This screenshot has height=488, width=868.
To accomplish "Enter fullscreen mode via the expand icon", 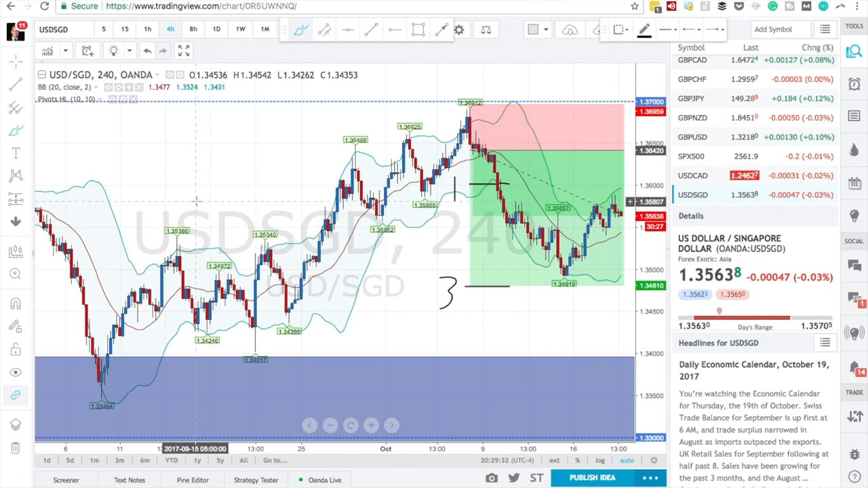I will pos(184,50).
